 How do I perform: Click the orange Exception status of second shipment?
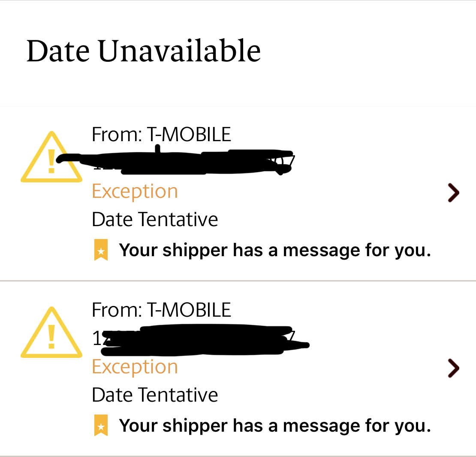pos(135,367)
